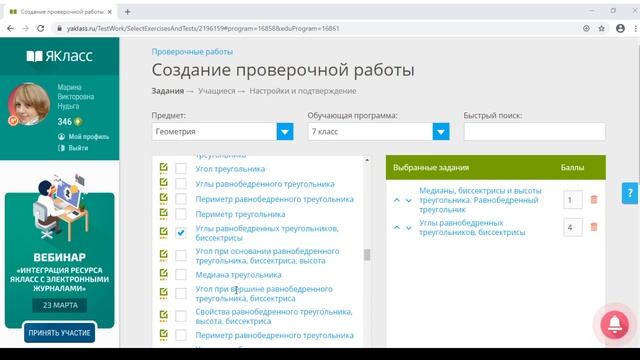This screenshot has width=640, height=360.
Task: Check the Угол треугольника checkbox
Action: (181, 169)
